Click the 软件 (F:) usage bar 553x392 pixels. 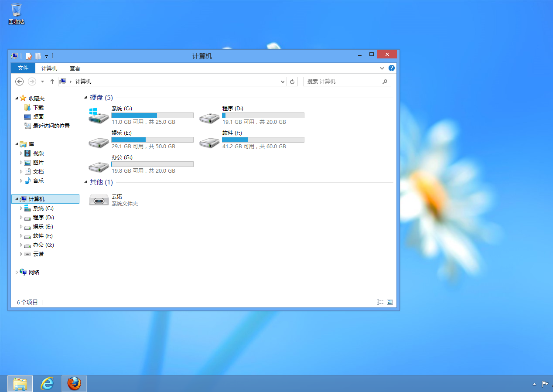(263, 140)
